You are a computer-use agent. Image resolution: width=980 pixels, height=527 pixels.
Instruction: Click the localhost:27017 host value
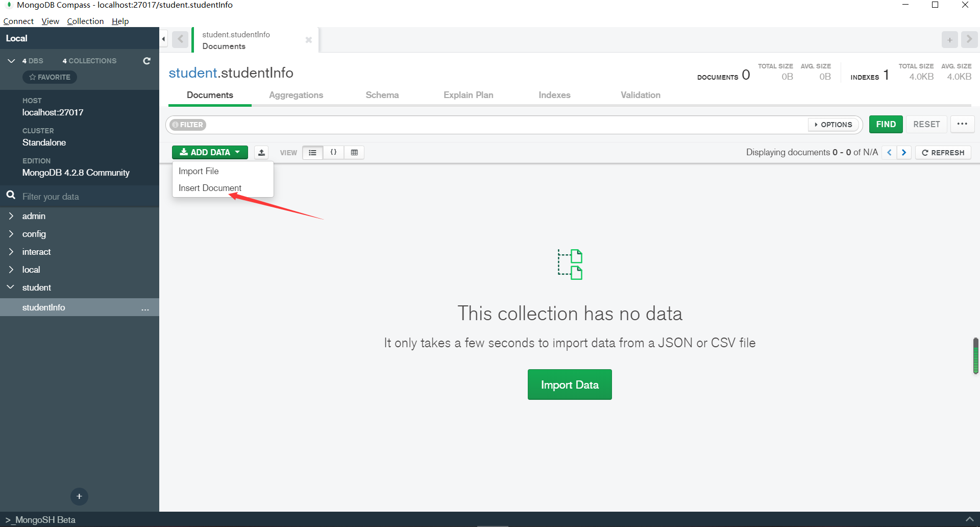[53, 112]
